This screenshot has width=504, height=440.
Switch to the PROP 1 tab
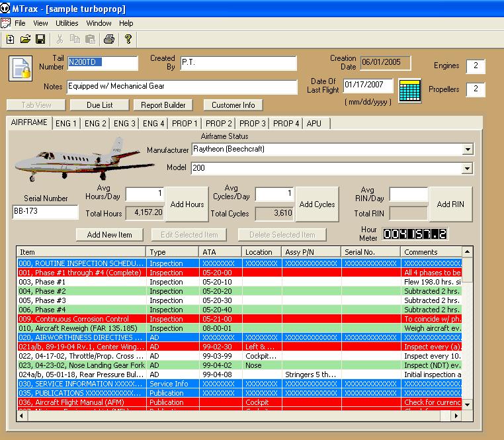(185, 124)
